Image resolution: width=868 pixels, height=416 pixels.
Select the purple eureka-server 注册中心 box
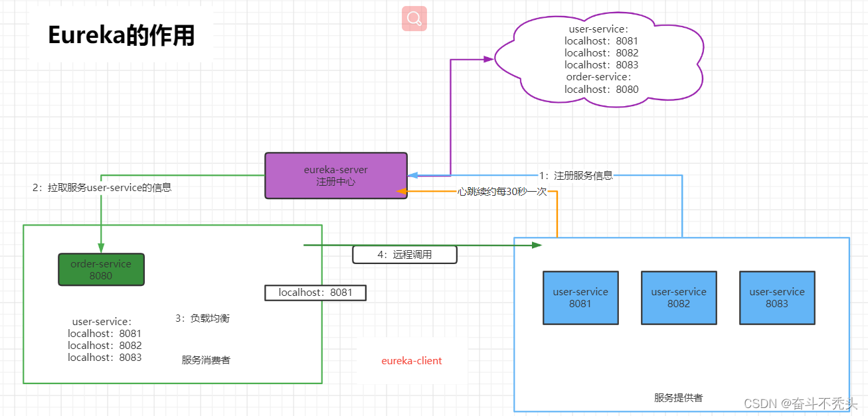[x=336, y=176]
